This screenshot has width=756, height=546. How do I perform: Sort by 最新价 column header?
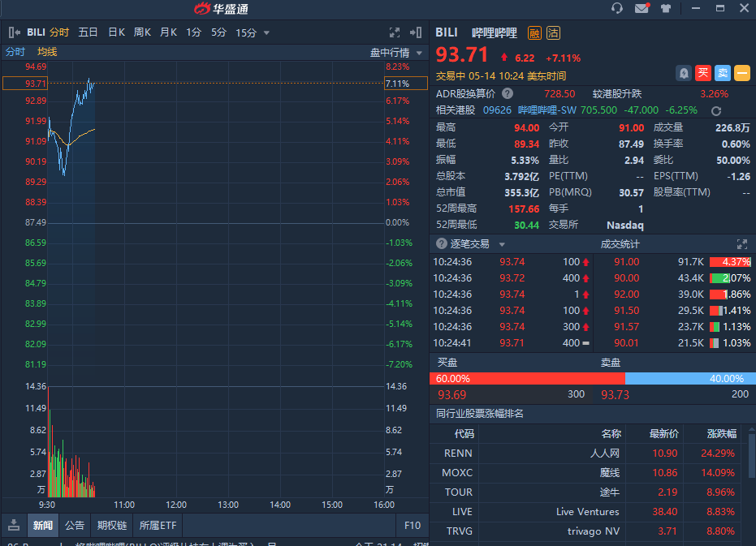[x=664, y=434]
